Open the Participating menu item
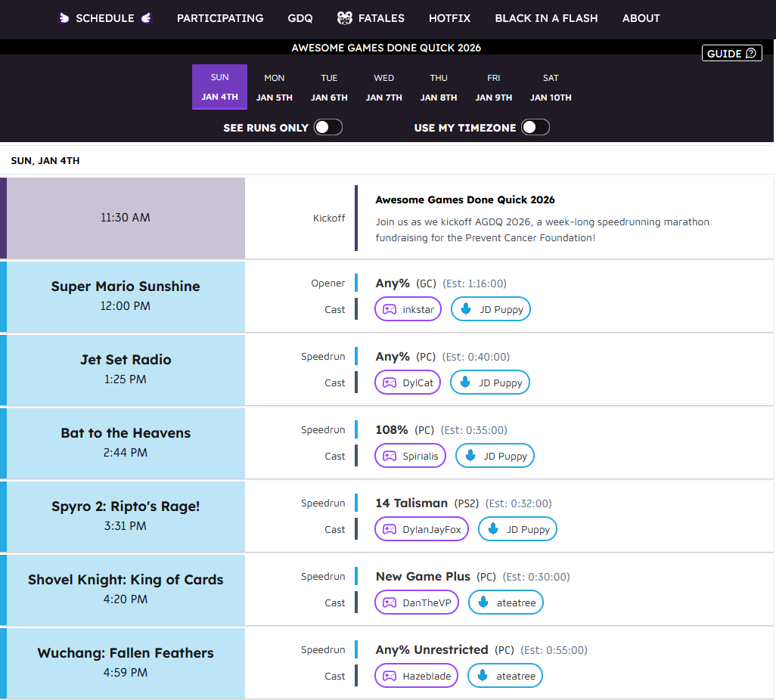Viewport: 776px width, 700px height. click(x=220, y=18)
